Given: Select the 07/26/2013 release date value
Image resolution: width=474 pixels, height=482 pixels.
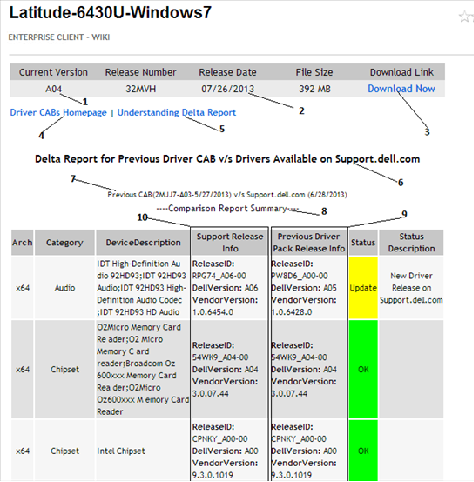Looking at the screenshot, I should (227, 89).
